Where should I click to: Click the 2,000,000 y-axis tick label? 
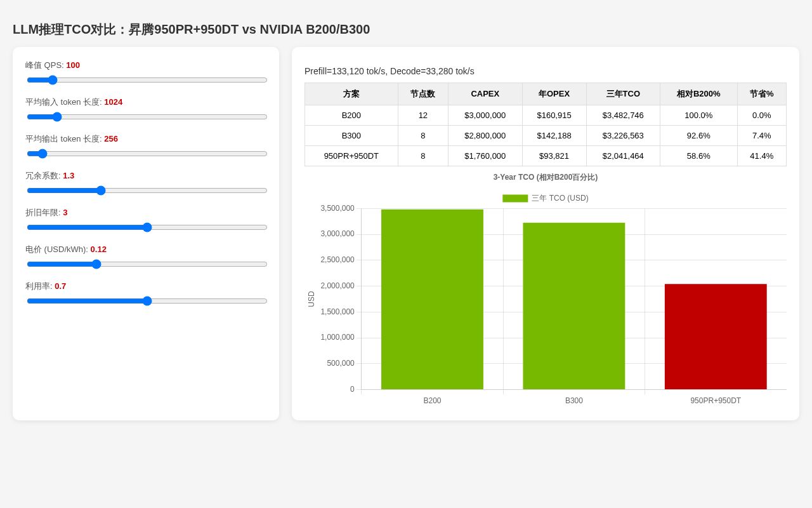337,286
